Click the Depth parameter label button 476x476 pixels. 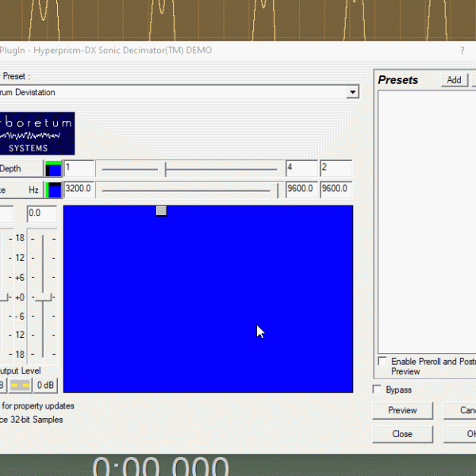coord(21,169)
